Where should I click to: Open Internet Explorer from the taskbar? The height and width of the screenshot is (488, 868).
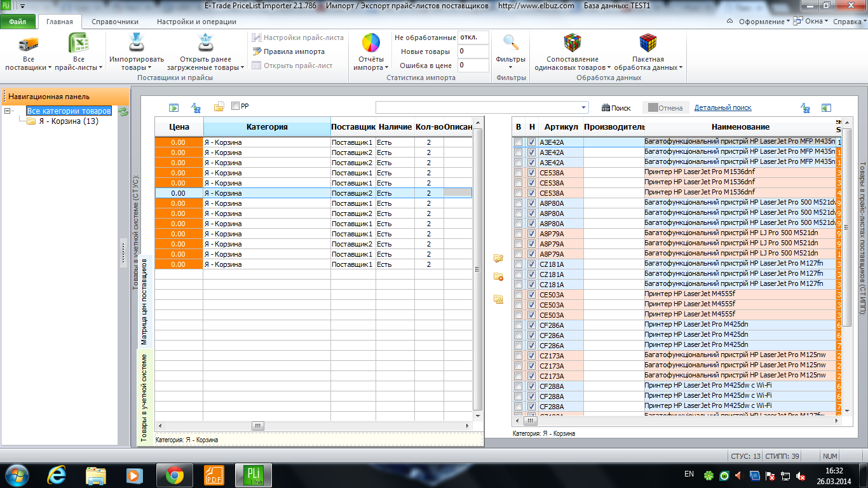coord(57,475)
